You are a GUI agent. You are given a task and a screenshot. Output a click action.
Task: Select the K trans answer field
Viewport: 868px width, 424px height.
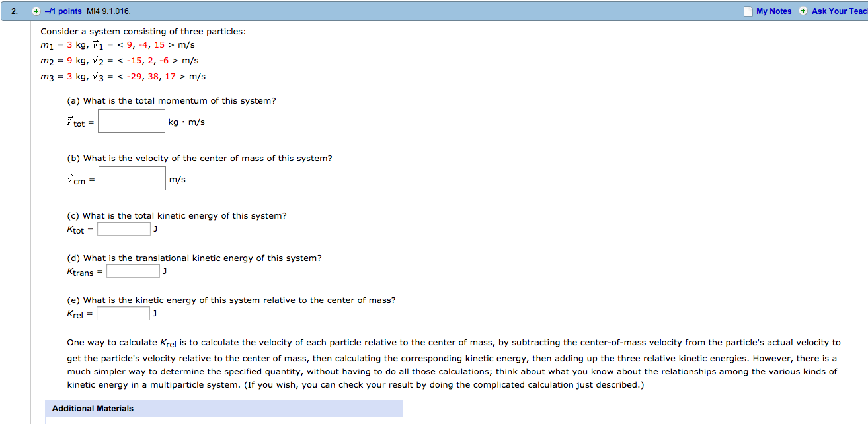[133, 271]
